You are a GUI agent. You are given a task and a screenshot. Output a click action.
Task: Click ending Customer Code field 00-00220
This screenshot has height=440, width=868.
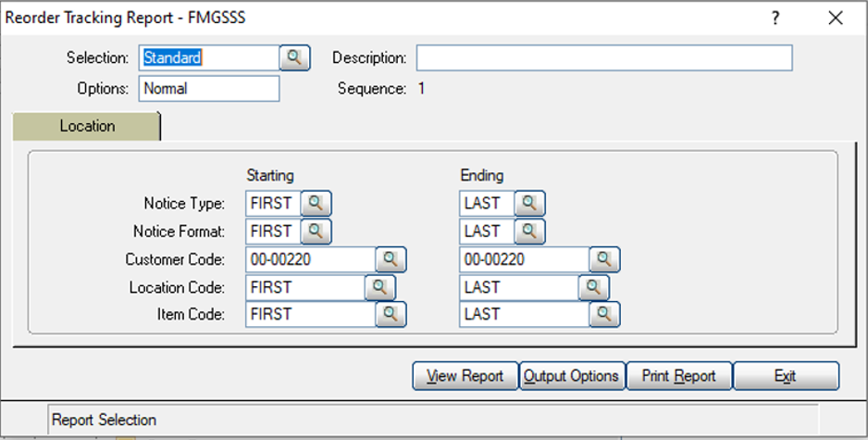coord(525,259)
